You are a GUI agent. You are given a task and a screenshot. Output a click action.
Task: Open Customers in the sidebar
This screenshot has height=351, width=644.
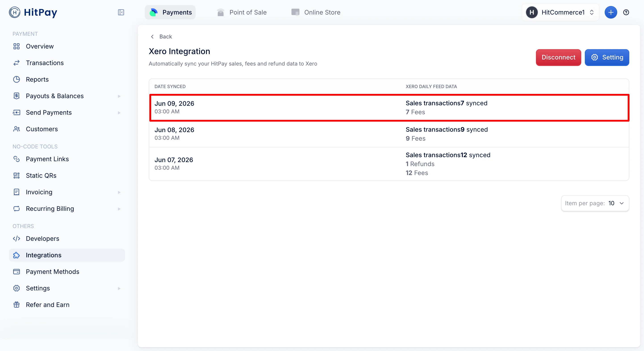(x=67, y=129)
